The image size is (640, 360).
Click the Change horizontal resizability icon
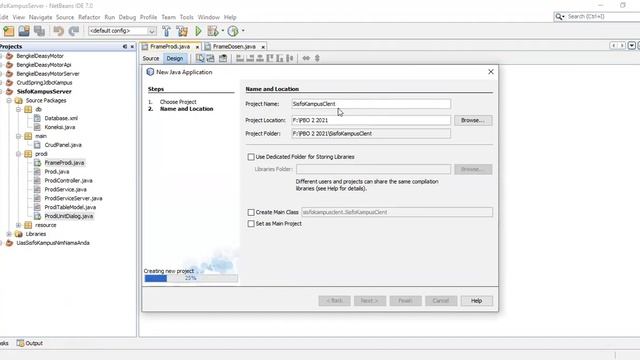(306, 58)
